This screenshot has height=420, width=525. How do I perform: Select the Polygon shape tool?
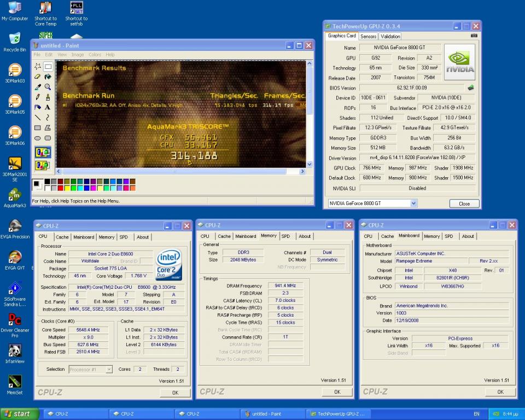click(48, 127)
